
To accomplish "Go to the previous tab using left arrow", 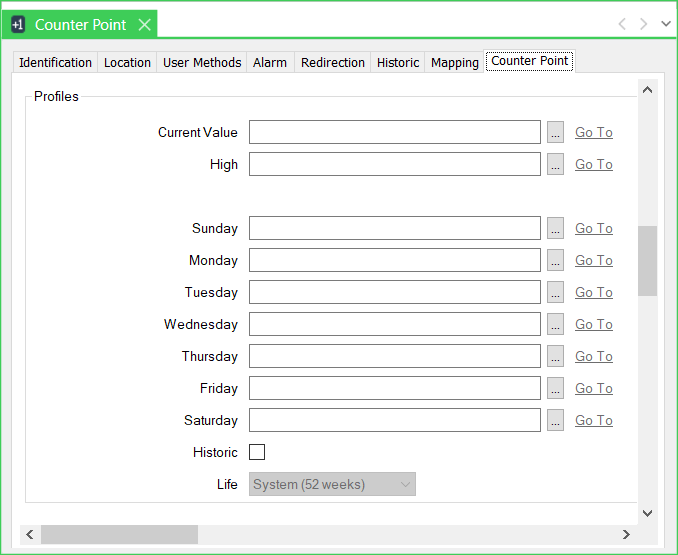I will pyautogui.click(x=622, y=24).
